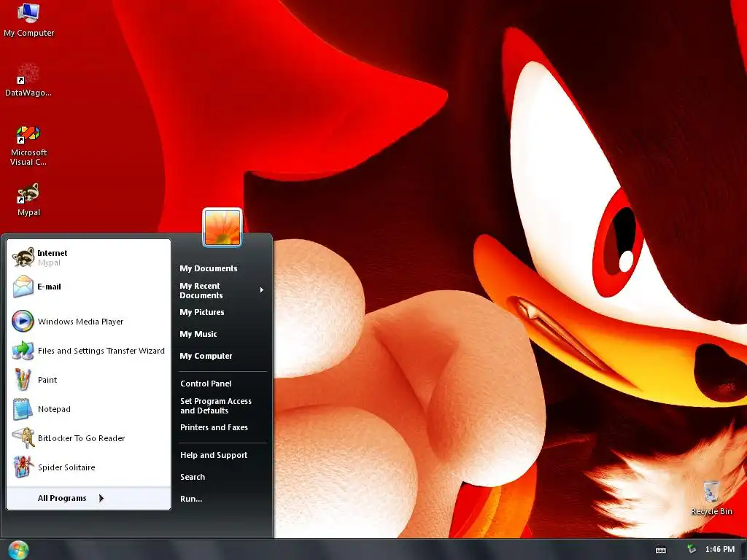Open My Music from Start menu
This screenshot has height=560, width=747.
198,334
